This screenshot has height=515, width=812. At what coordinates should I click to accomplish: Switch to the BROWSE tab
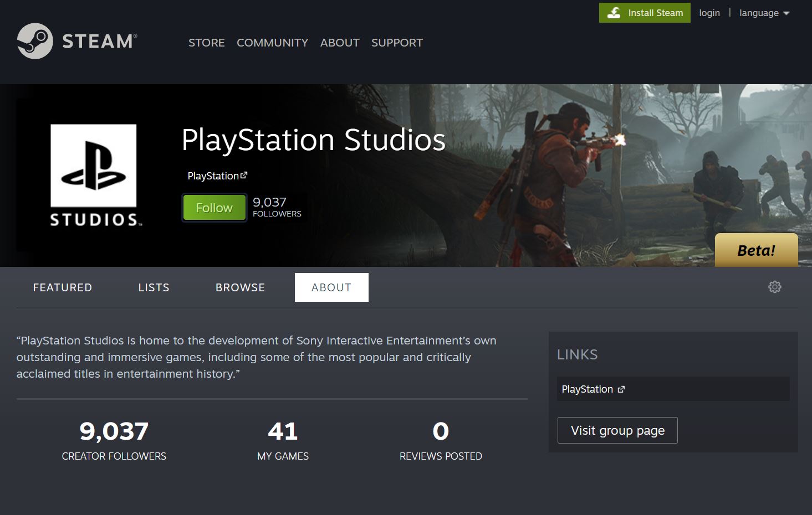[241, 287]
